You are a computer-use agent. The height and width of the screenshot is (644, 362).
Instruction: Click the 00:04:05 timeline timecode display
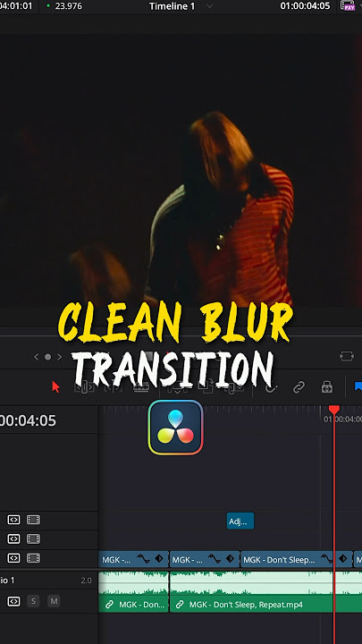[28, 420]
